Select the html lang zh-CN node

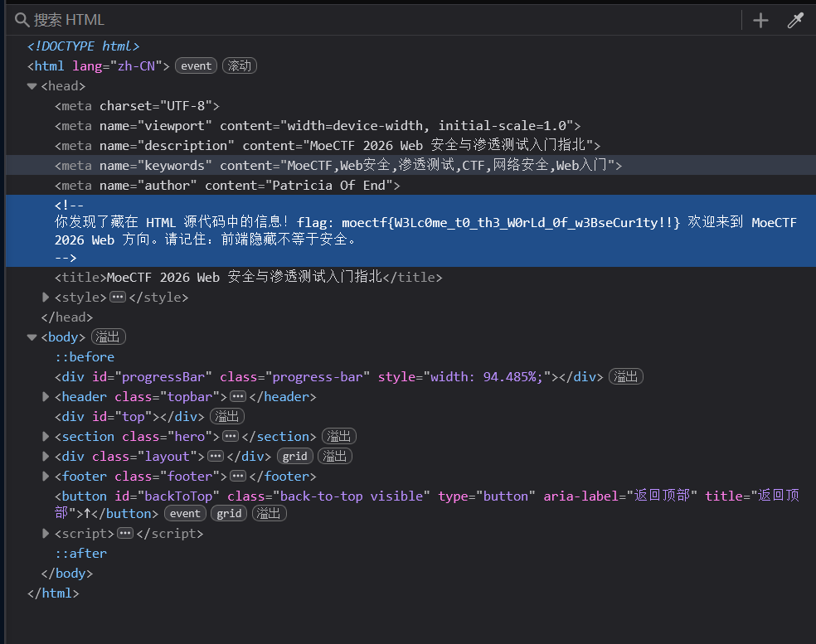pyautogui.click(x=99, y=66)
